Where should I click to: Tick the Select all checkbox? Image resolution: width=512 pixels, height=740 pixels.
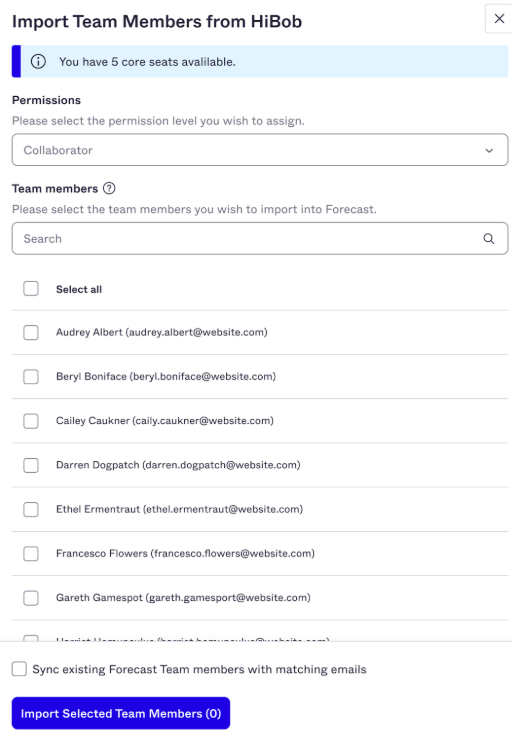(31, 288)
